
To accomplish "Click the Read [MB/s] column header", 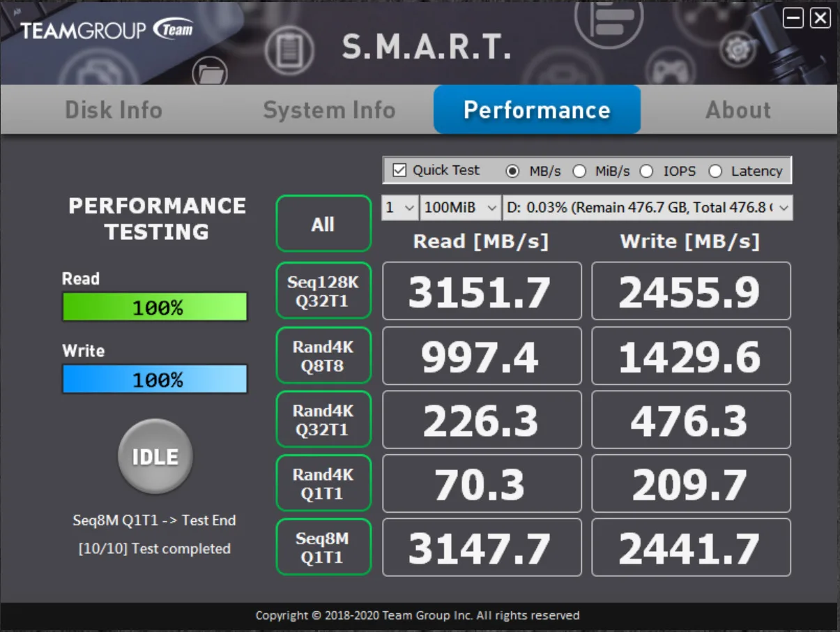I will click(x=481, y=241).
